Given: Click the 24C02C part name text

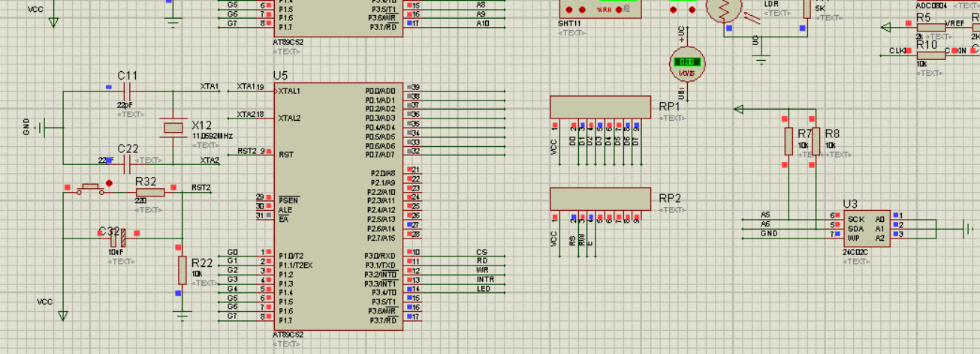Looking at the screenshot, I should point(855,253).
